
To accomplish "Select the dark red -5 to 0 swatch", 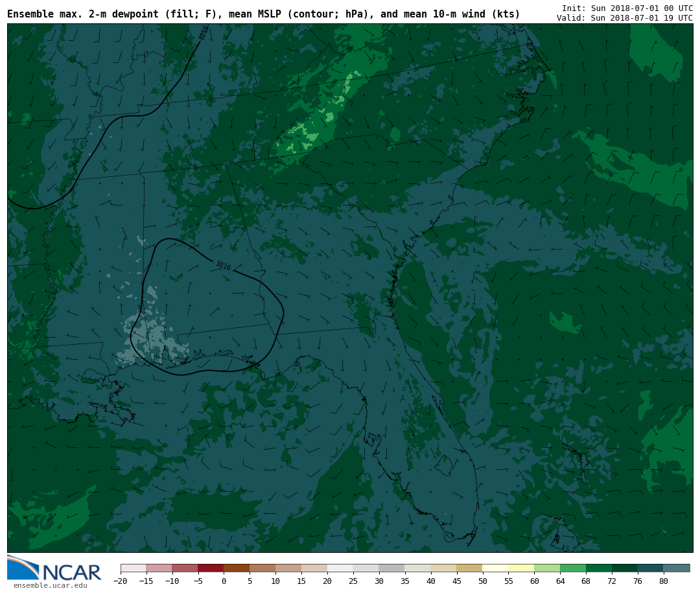I will click(x=211, y=568).
